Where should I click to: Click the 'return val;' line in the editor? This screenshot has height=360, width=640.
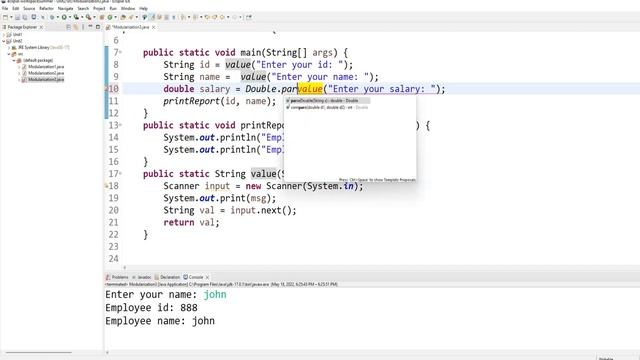click(191, 222)
